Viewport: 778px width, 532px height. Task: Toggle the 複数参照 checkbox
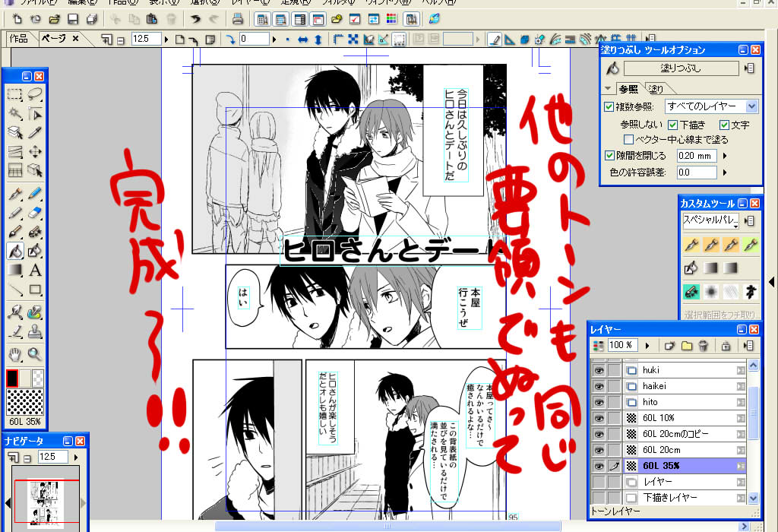pos(609,106)
